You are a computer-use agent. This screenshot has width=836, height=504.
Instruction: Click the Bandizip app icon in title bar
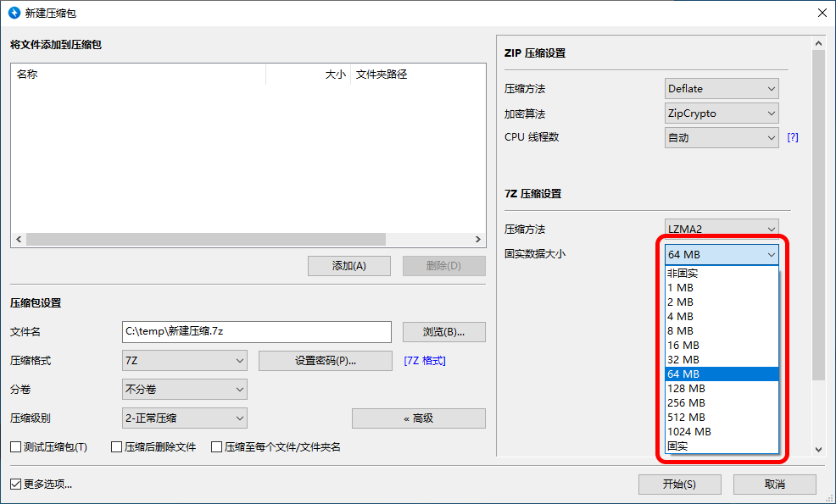click(14, 13)
